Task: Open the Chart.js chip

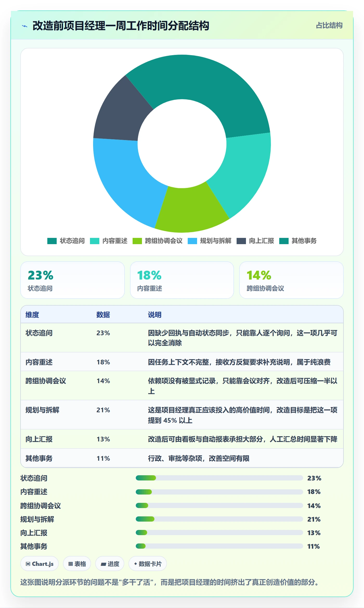Action: pyautogui.click(x=40, y=564)
